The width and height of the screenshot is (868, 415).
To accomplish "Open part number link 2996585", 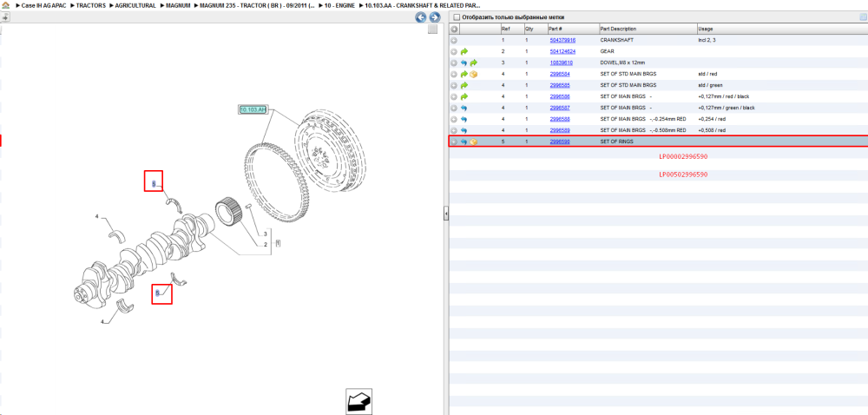I will click(560, 86).
